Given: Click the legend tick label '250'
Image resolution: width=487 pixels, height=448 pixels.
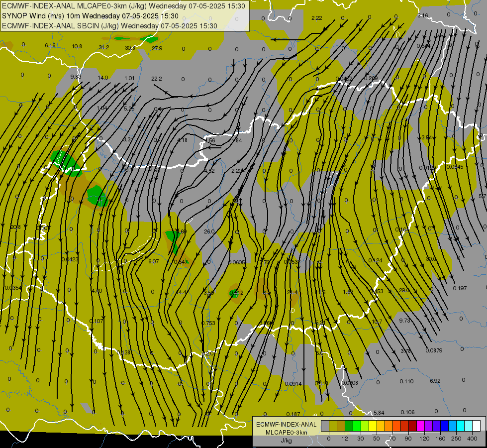Looking at the screenshot, I should (x=456, y=439).
